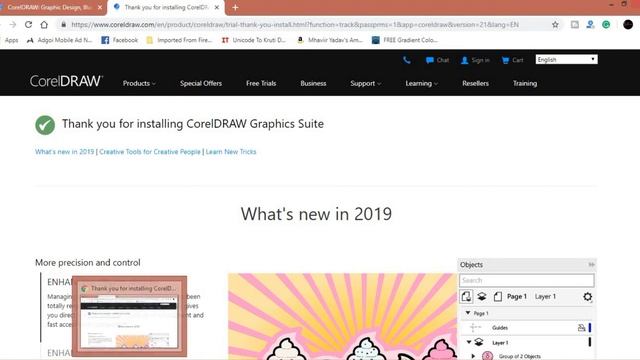Open Training menu item
This screenshot has height=360, width=640.
tap(525, 83)
